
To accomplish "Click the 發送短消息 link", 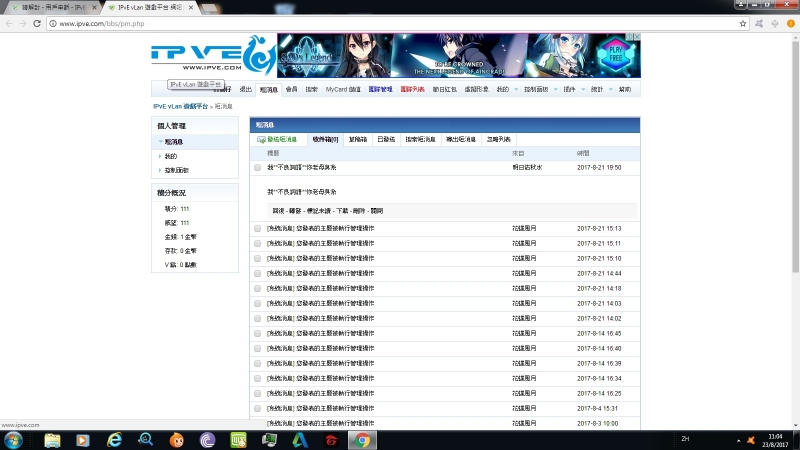I will (278, 140).
